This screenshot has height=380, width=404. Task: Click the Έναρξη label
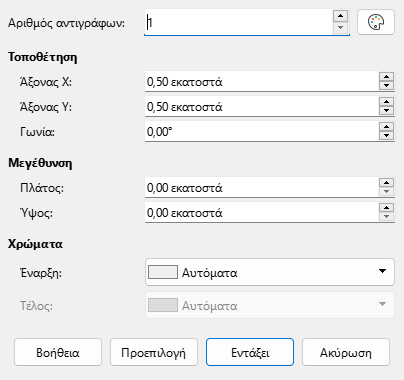pyautogui.click(x=41, y=273)
